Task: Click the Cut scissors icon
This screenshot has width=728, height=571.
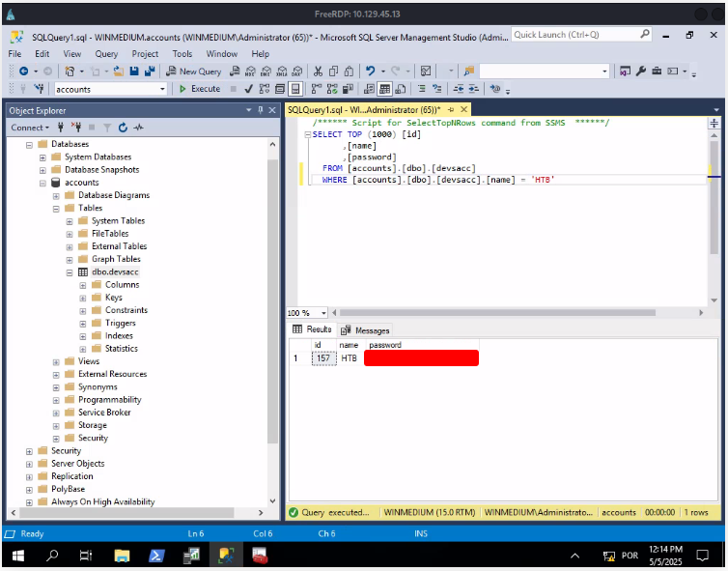Action: (318, 71)
